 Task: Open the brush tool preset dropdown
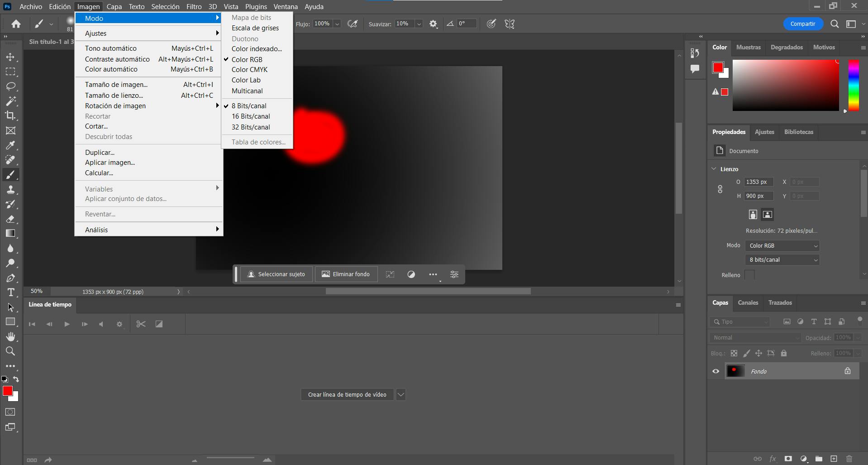(x=51, y=24)
